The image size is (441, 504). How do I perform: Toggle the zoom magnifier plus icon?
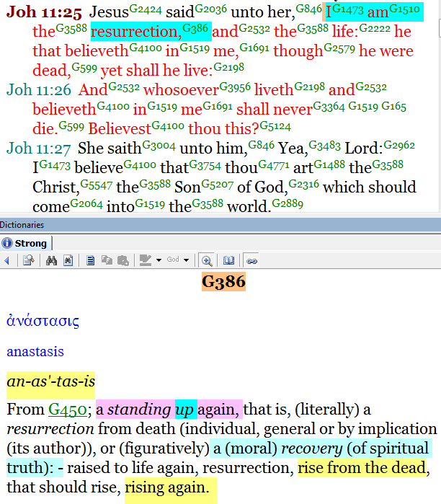tap(207, 261)
